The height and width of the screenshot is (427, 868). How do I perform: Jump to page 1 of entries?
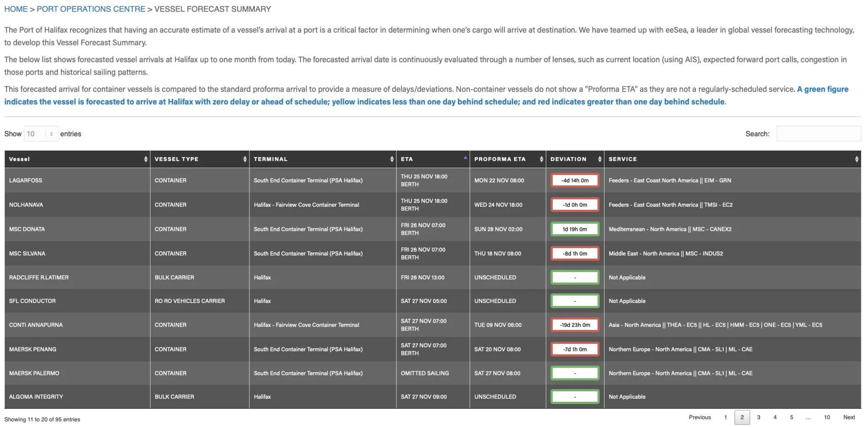point(725,417)
